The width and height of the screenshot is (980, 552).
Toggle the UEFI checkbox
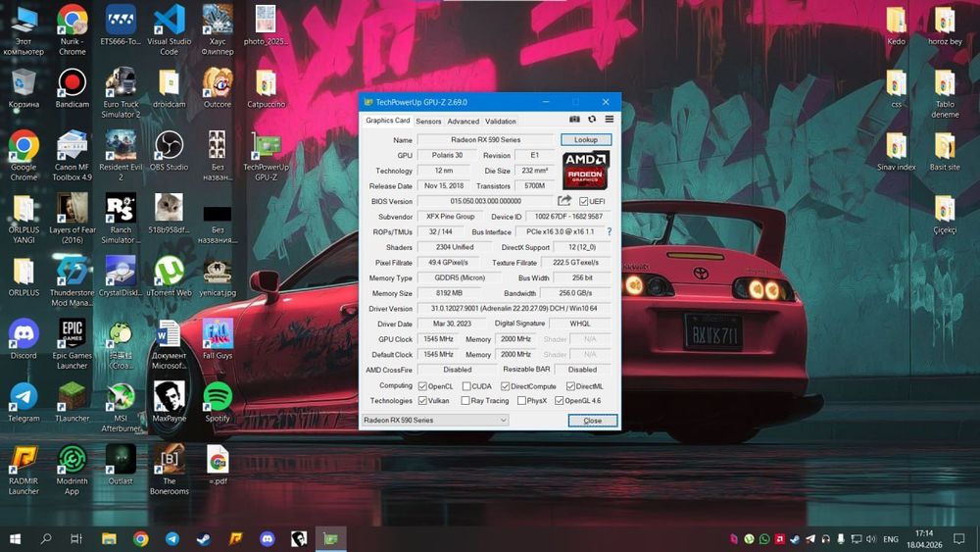pyautogui.click(x=583, y=201)
